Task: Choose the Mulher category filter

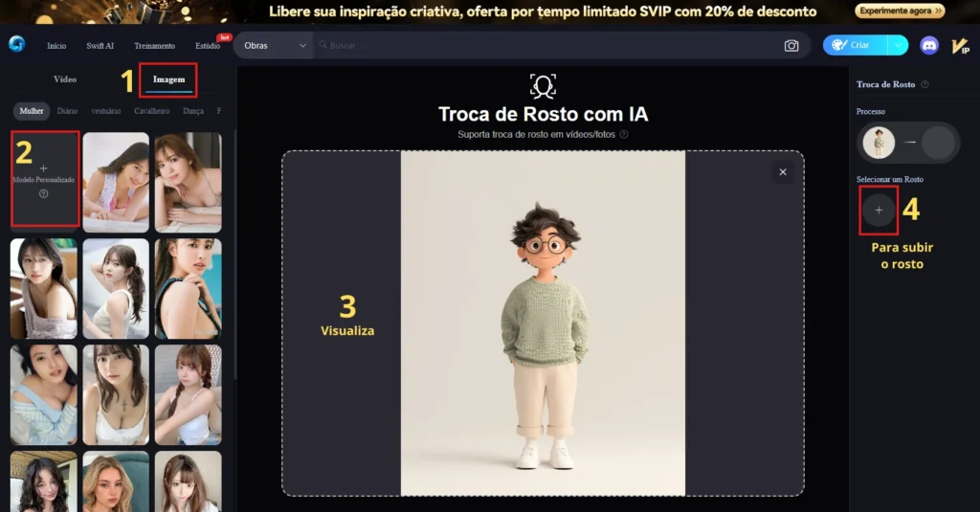Action: 32,111
